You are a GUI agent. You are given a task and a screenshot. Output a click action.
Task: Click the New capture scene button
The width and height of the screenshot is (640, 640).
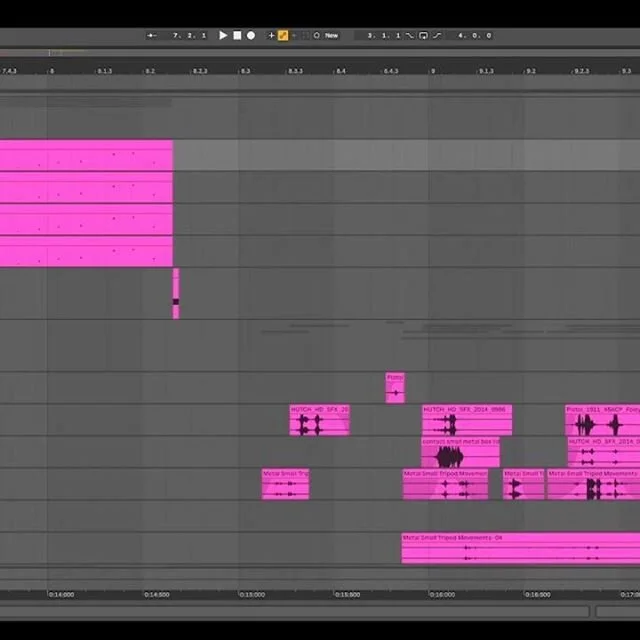331,36
